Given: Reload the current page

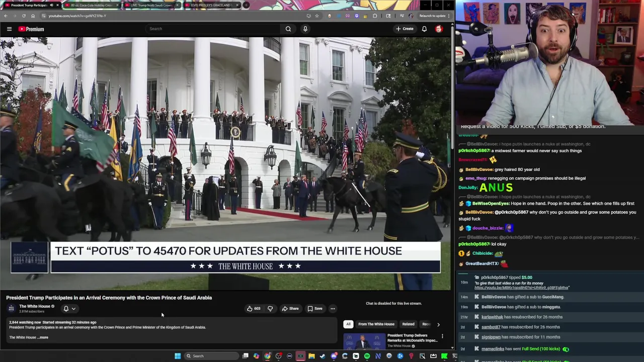Looking at the screenshot, I should [x=24, y=16].
